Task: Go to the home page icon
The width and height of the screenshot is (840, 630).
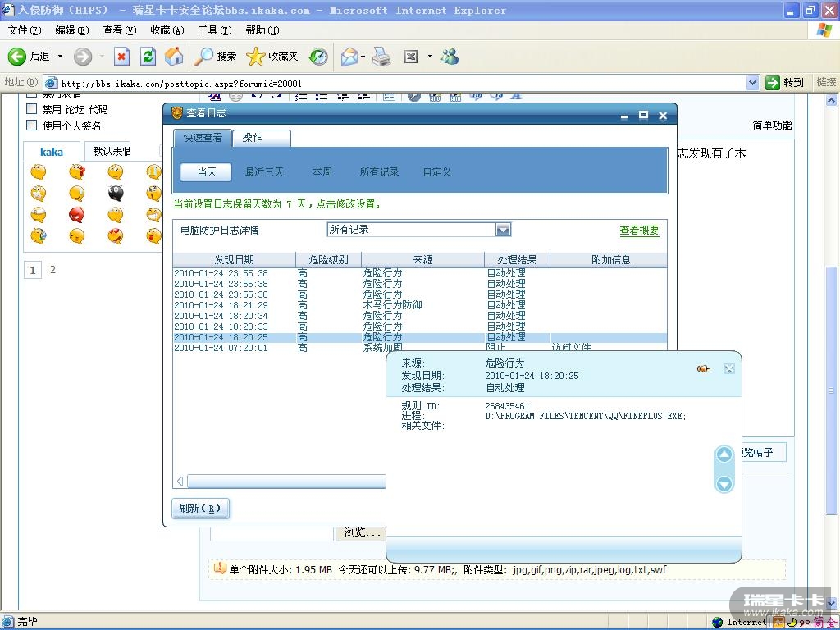Action: point(174,57)
